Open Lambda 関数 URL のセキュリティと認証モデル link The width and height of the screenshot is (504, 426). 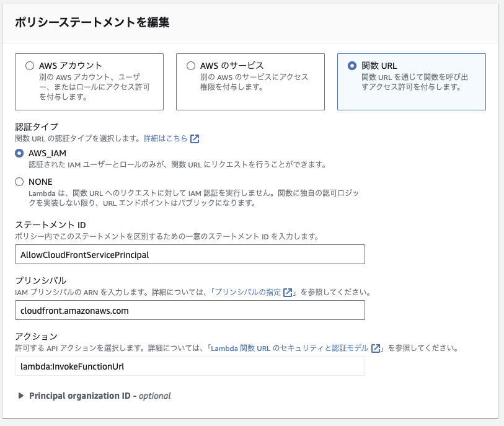coord(290,348)
